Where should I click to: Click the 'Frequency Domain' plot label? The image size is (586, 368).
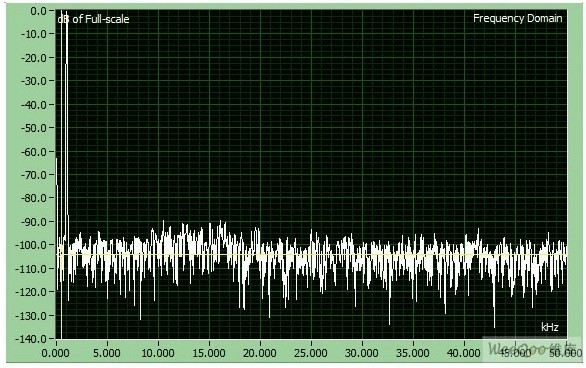518,18
